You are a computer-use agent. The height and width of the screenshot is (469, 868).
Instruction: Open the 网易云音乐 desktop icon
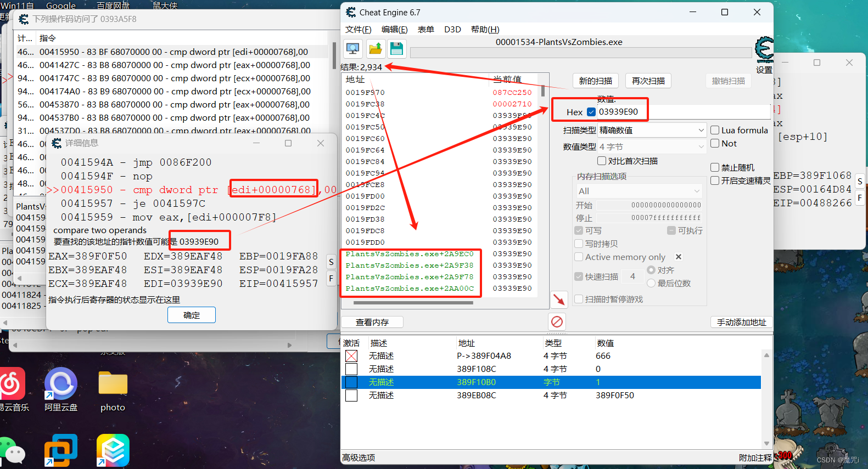pyautogui.click(x=12, y=389)
